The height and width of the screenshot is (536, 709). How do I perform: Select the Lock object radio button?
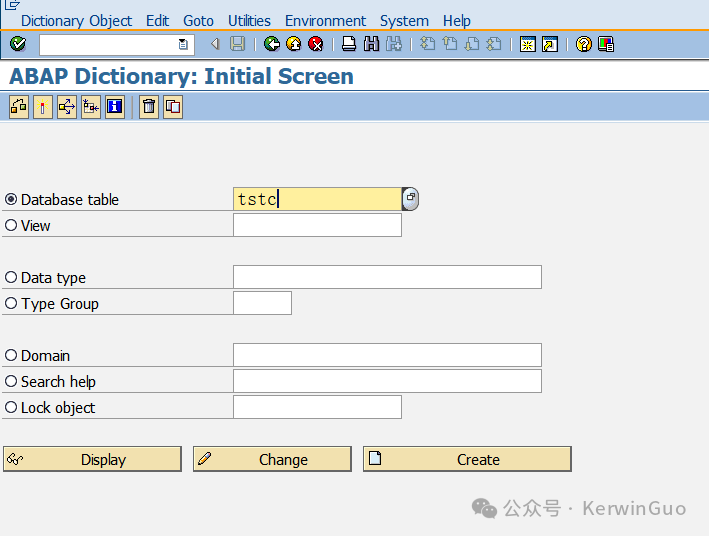[x=11, y=407]
